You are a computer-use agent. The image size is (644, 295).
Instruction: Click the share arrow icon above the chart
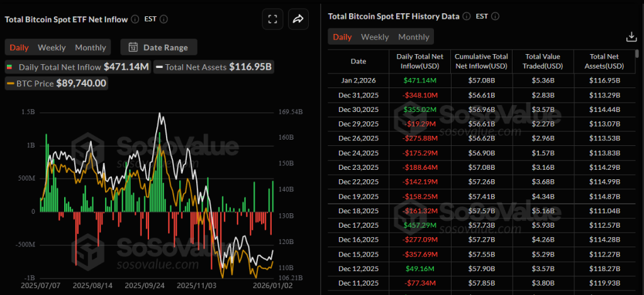coord(298,19)
